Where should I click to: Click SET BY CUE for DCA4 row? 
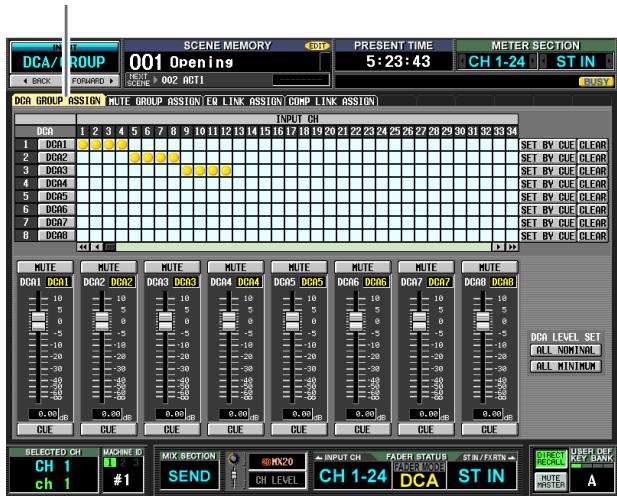[548, 184]
